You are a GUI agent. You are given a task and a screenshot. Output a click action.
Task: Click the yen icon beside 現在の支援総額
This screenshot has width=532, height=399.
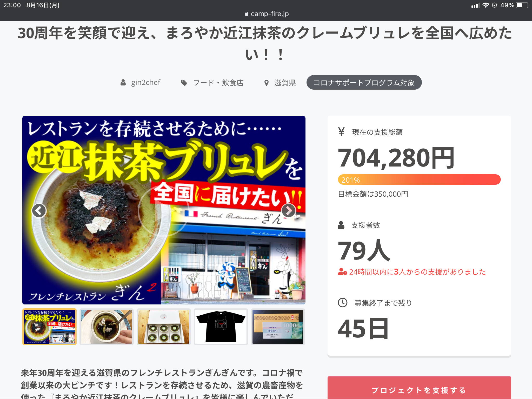341,132
